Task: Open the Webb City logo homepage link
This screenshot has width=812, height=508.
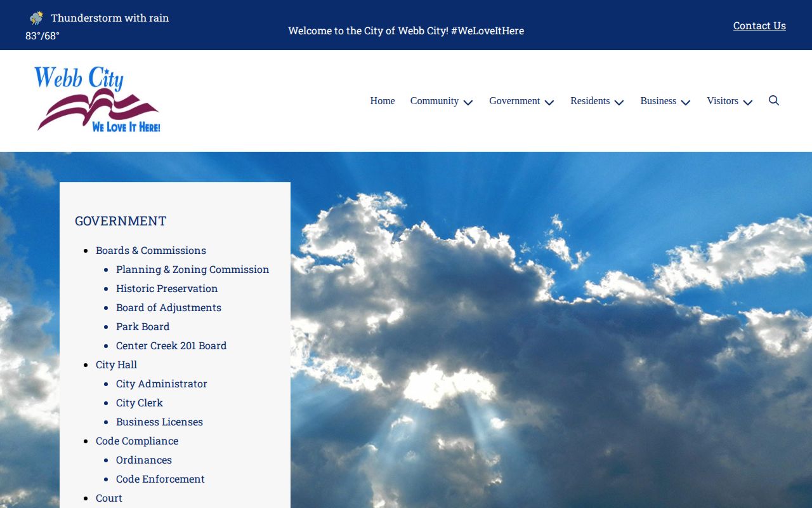Action: pos(98,100)
